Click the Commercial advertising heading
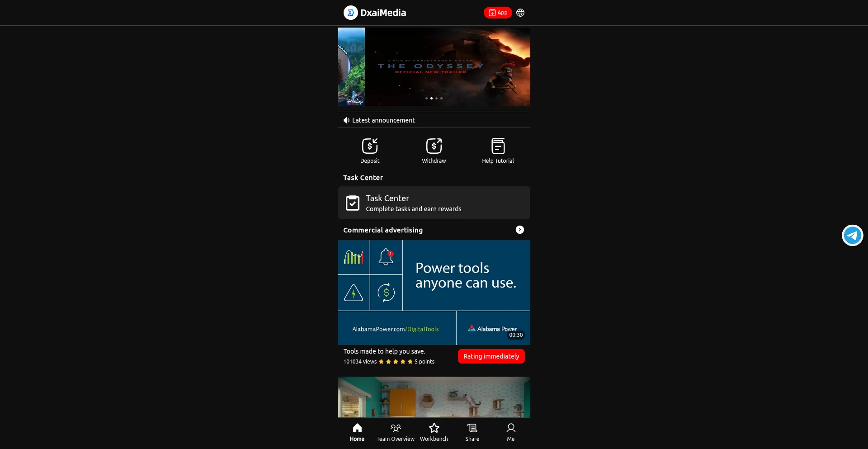This screenshot has width=868, height=449. (383, 230)
